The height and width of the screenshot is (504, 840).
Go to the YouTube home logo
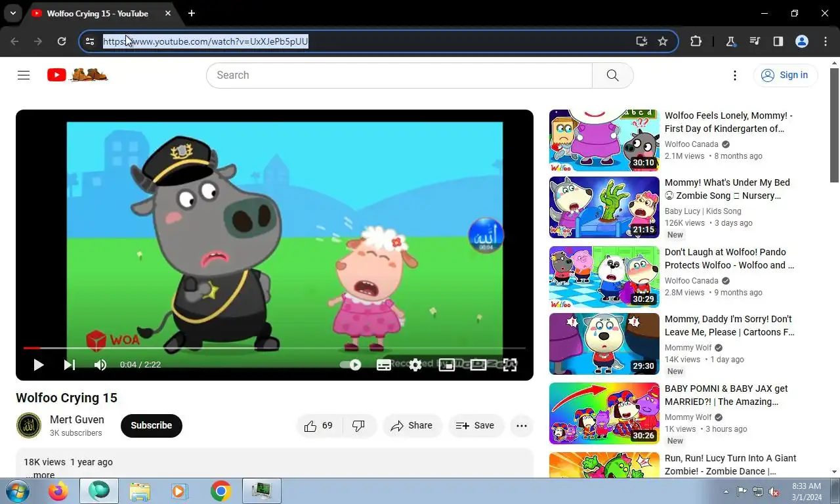(x=77, y=75)
